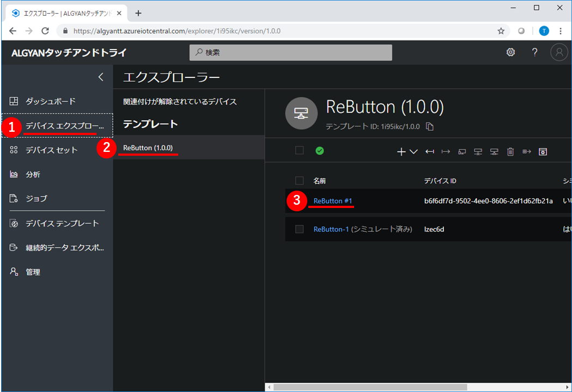
Task: Click the device ID b6f6df7d-9502-4ee0-8606-2ef1d62fb21a
Action: 489,201
